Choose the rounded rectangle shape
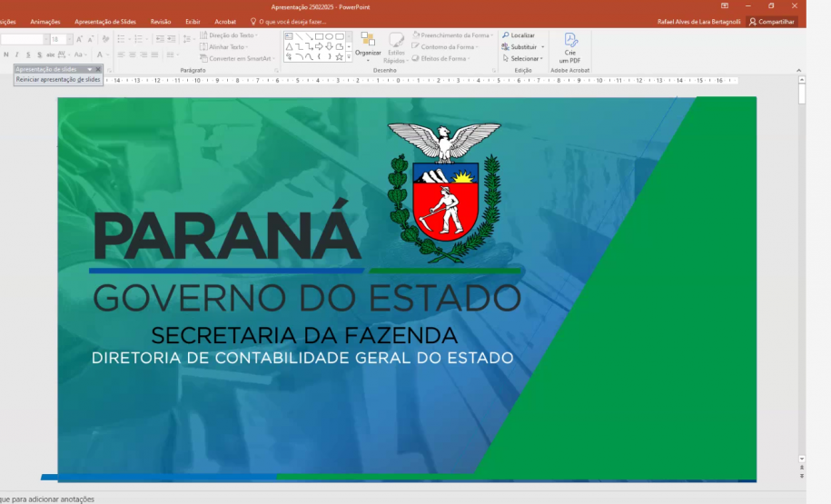Image resolution: width=831 pixels, height=504 pixels. (x=339, y=36)
